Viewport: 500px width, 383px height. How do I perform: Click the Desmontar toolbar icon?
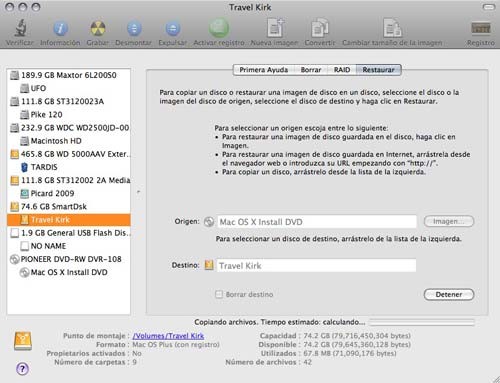tap(134, 29)
